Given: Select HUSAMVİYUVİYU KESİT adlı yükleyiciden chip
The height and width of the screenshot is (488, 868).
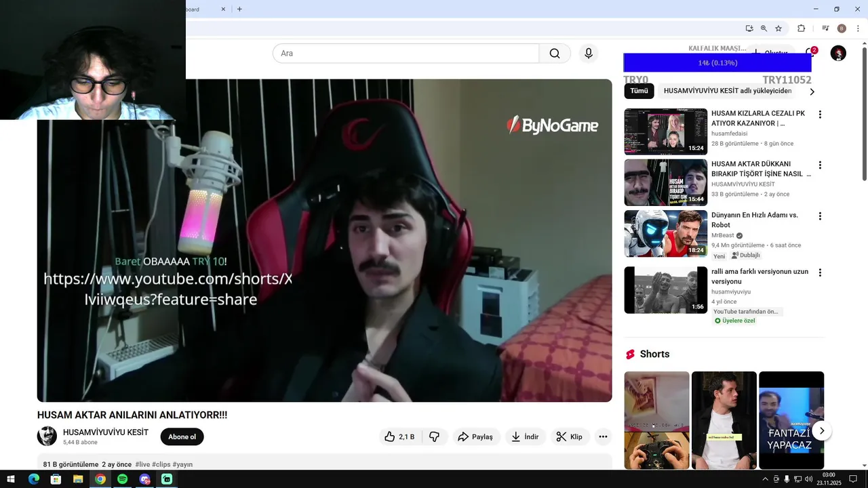Looking at the screenshot, I should point(728,91).
